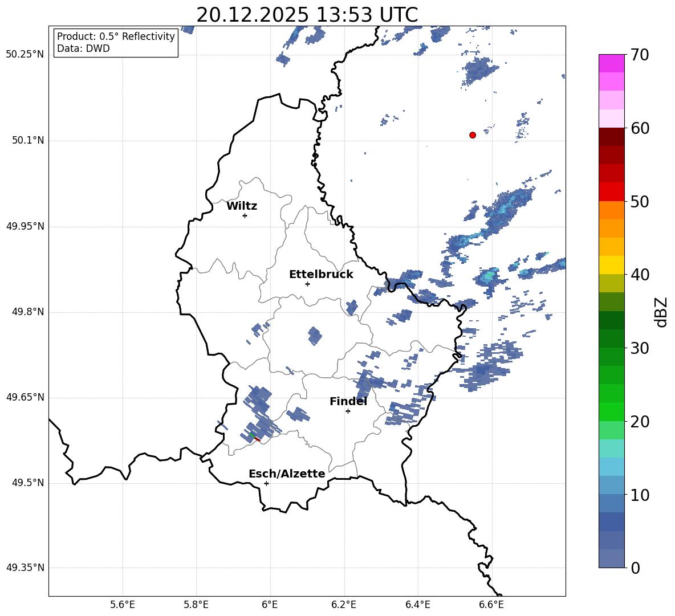The height and width of the screenshot is (616, 675).
Task: Click the Esch/Alzette location cross marker
Action: (266, 483)
